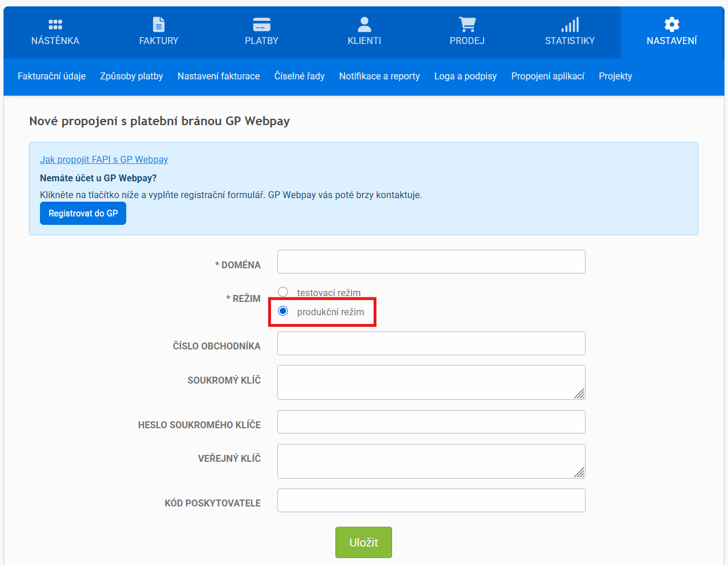Click the Registrovat do GP button
This screenshot has height=565, width=728.
(x=83, y=213)
